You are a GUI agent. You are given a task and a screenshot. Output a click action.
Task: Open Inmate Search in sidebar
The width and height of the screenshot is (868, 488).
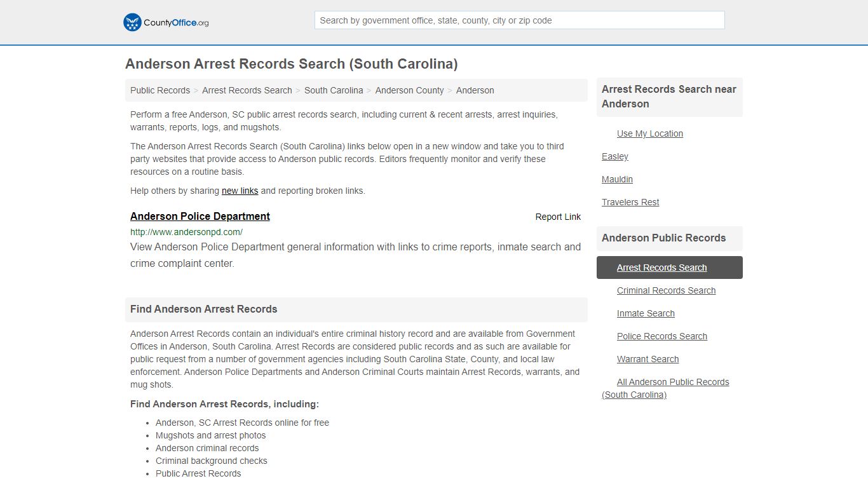click(x=646, y=313)
